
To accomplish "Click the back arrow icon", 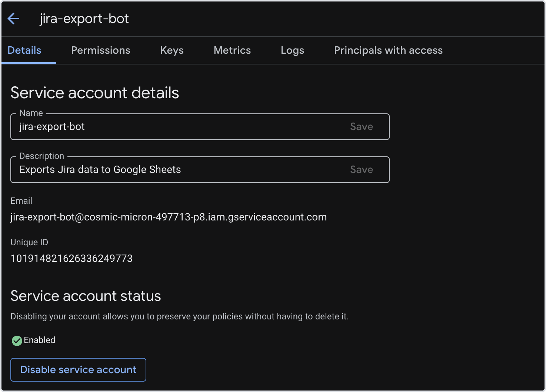I will (x=13, y=19).
